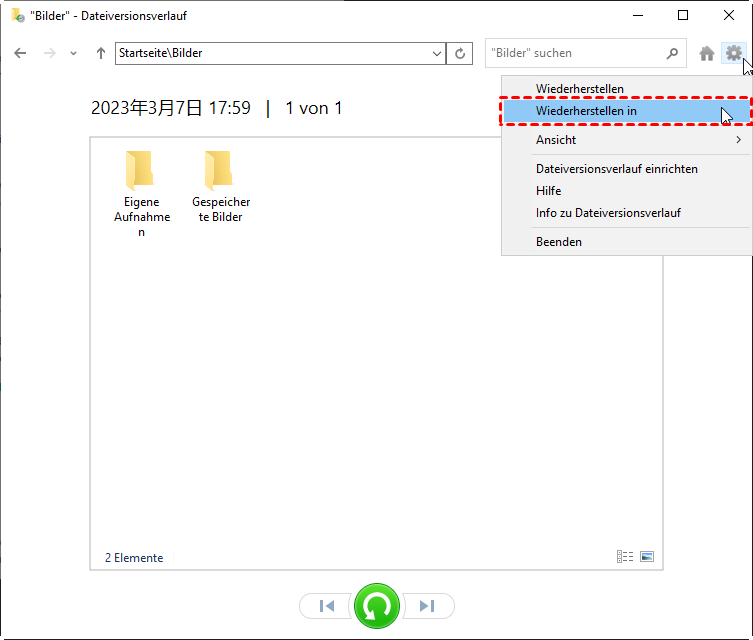Maximize the Dateiversionsverlauf window

(683, 15)
